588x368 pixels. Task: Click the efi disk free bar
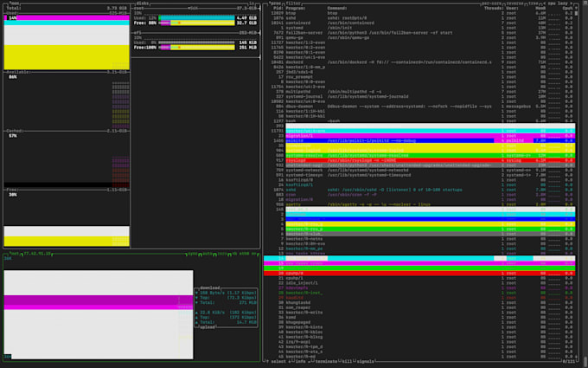(x=196, y=48)
